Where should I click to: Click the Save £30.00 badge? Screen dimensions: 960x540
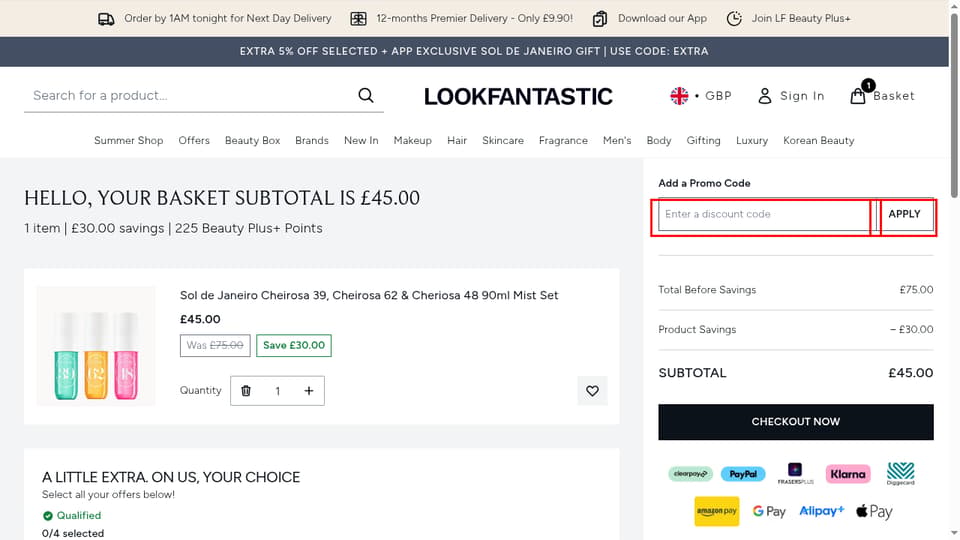click(294, 345)
